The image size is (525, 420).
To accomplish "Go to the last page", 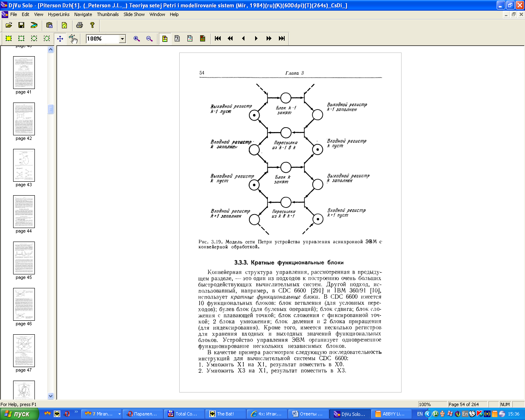I will click(281, 39).
